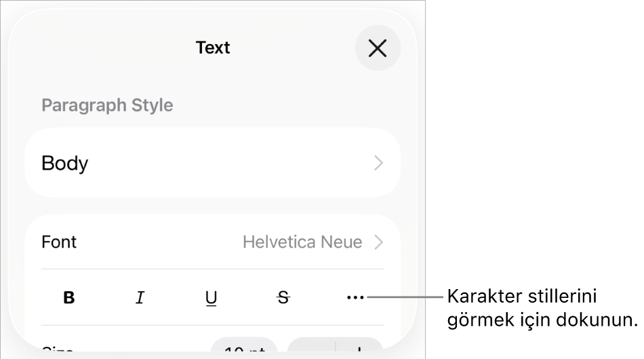644x359 pixels.
Task: Click the Paragraph Style section heading
Action: 107,105
